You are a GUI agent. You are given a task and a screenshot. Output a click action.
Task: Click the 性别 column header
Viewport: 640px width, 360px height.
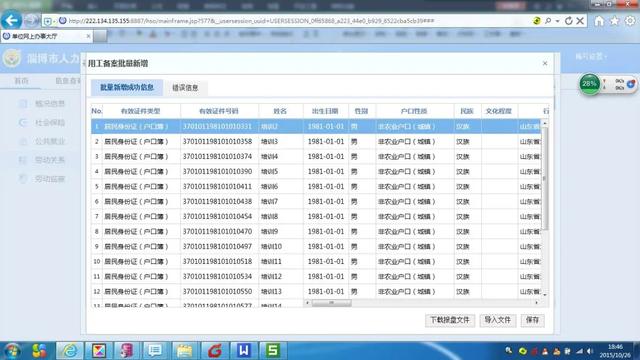(362, 111)
